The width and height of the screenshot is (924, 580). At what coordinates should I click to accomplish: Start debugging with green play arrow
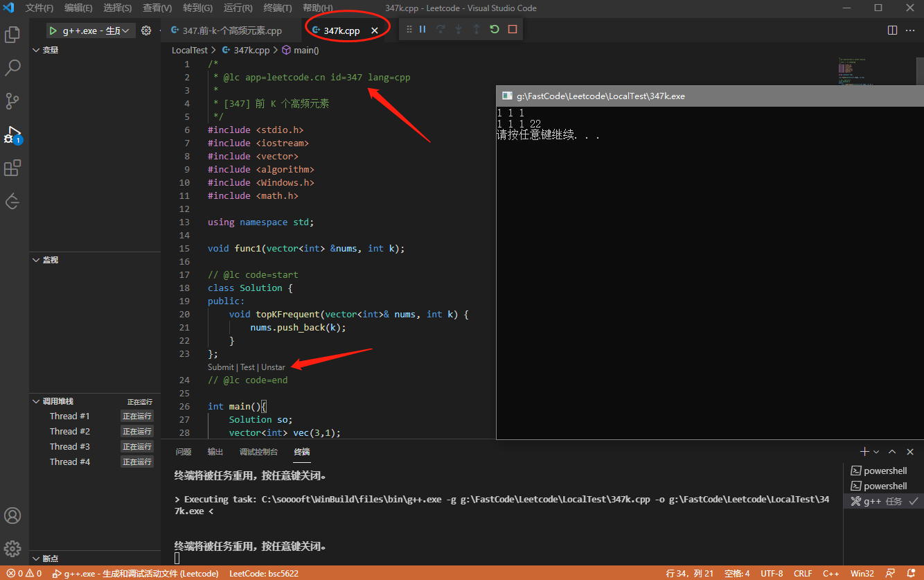53,30
